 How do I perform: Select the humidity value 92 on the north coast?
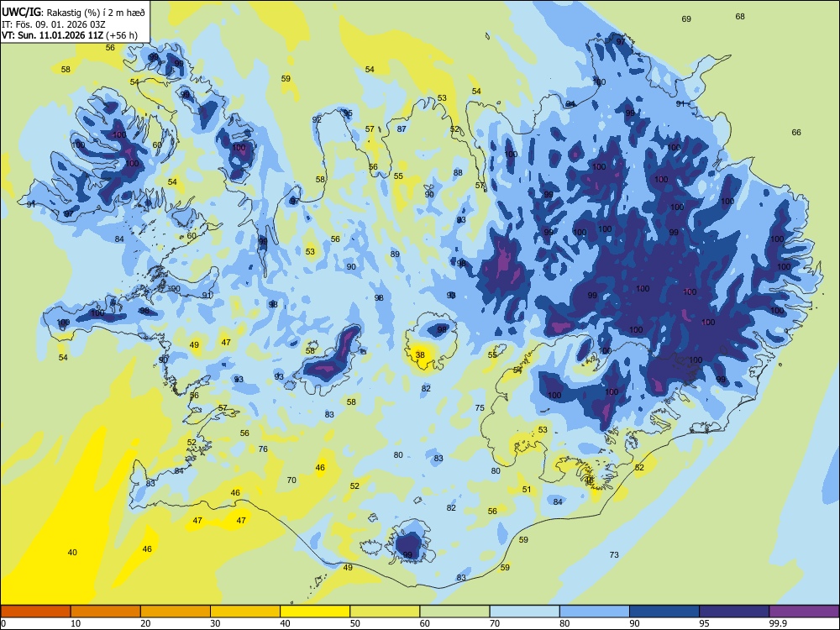[317, 119]
